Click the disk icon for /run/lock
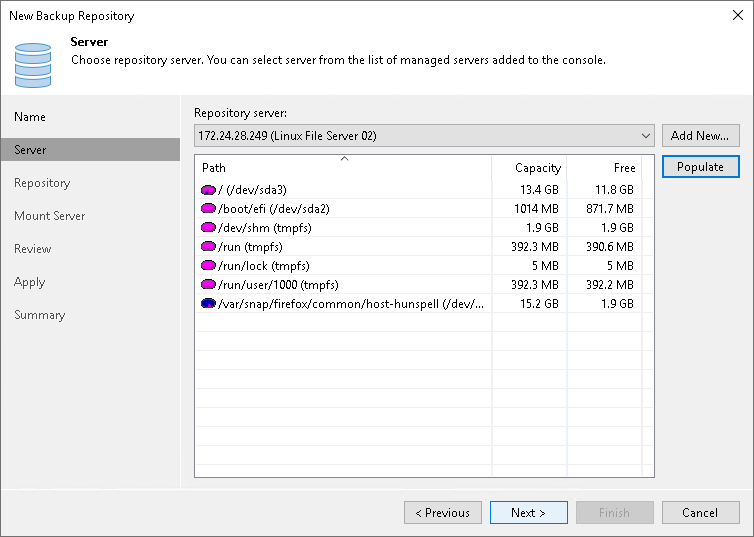754x537 pixels. [x=208, y=265]
